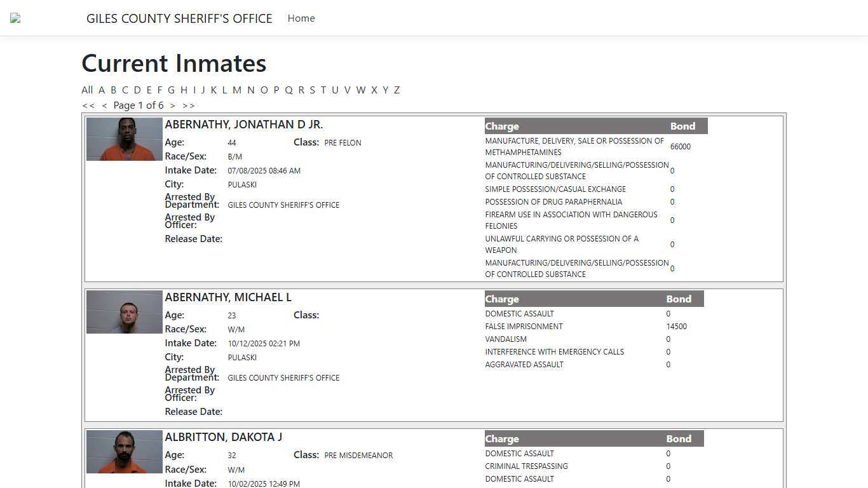Click the GILES COUNTY SHERIFF'S OFFICE title

click(180, 18)
